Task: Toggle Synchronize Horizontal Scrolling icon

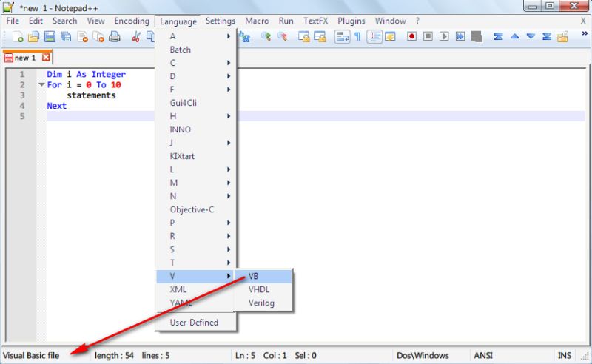Action: click(320, 37)
